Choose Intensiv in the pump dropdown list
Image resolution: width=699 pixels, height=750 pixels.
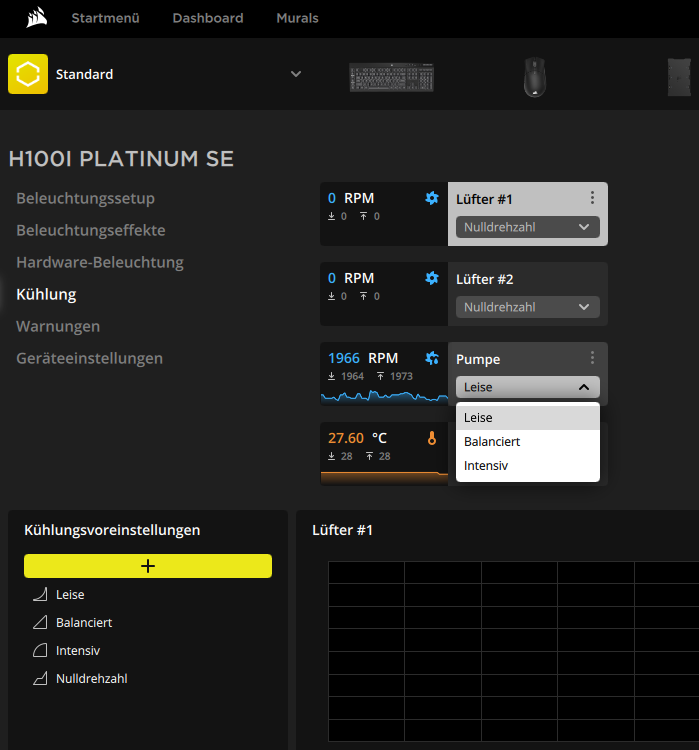(x=528, y=465)
